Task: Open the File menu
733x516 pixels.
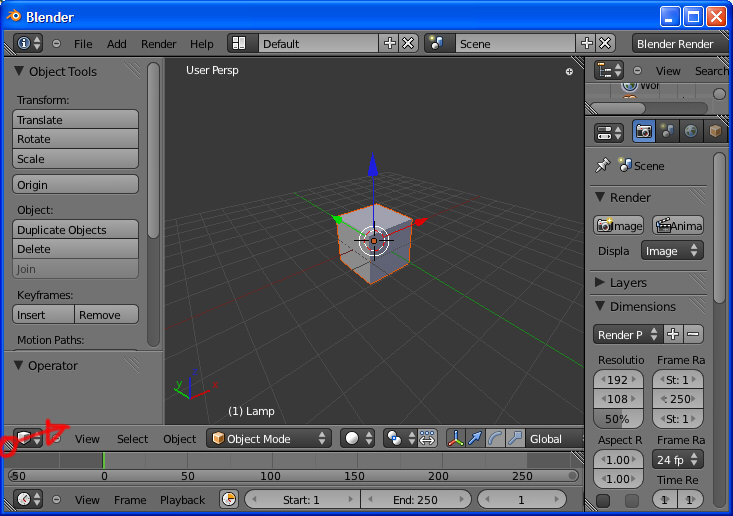Action: click(83, 44)
